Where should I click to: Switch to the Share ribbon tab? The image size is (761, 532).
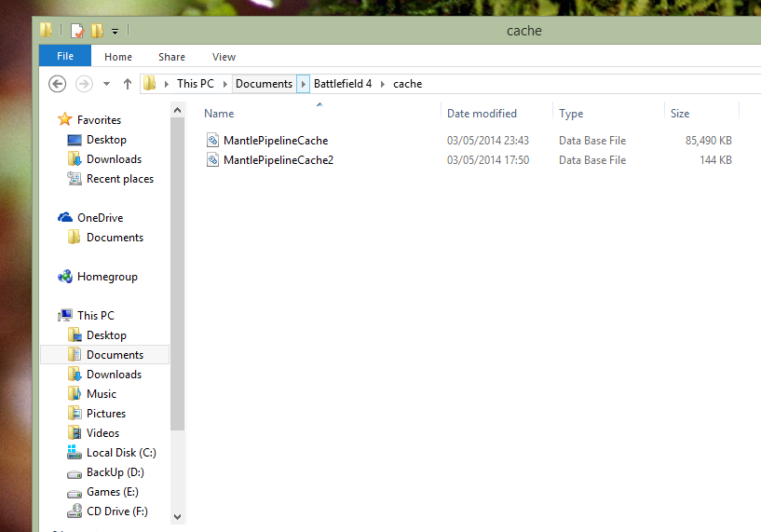[171, 57]
